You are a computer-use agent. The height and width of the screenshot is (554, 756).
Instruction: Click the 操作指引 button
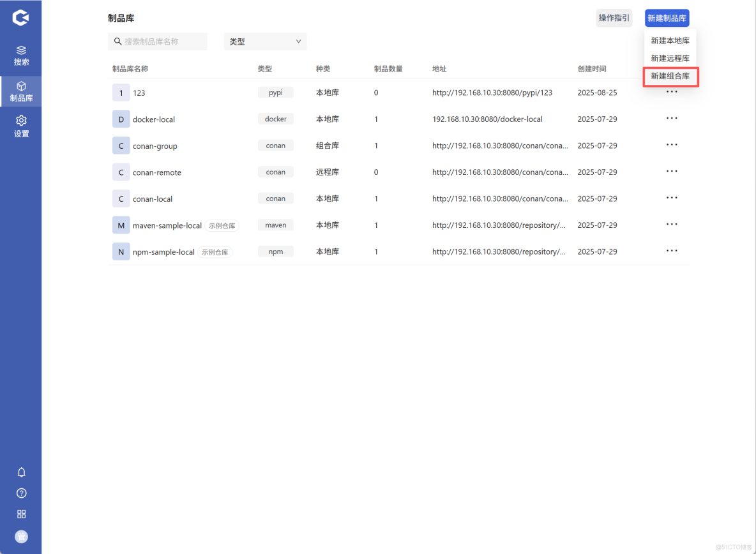(x=614, y=18)
